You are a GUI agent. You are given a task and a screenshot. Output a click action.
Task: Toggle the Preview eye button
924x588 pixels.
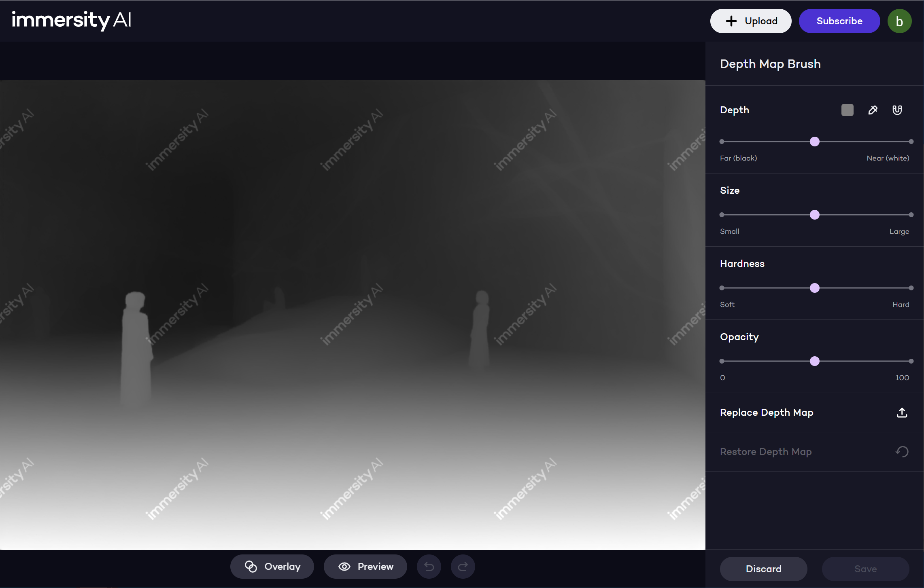point(365,567)
